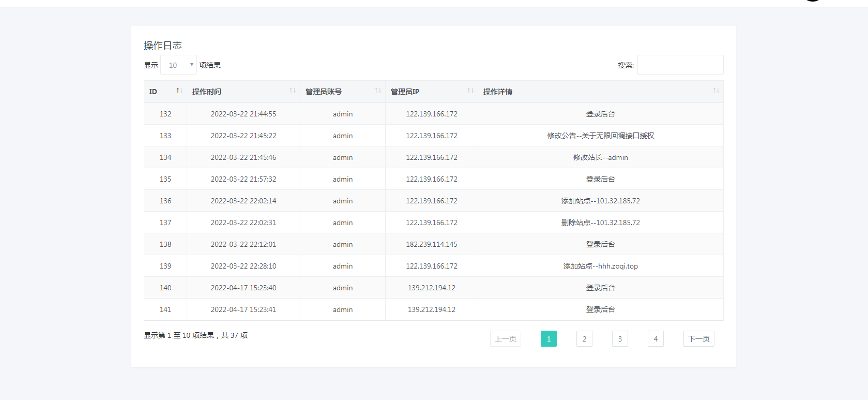Click the 修改公告 operation detail in row 133
868x400 pixels.
600,136
